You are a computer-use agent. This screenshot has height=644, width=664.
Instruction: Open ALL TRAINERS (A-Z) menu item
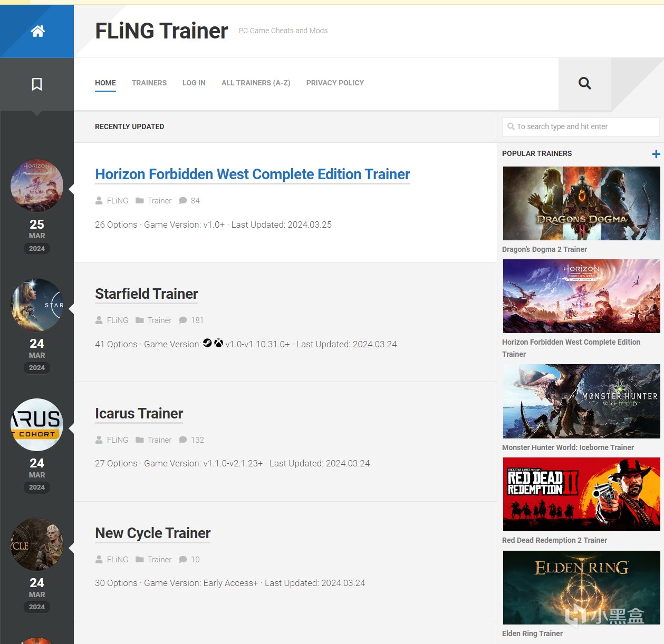tap(256, 83)
